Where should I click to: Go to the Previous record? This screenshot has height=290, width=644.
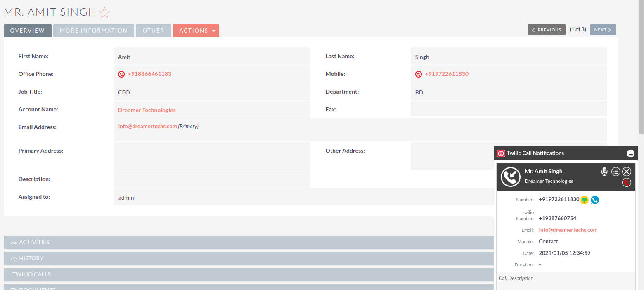pyautogui.click(x=547, y=30)
